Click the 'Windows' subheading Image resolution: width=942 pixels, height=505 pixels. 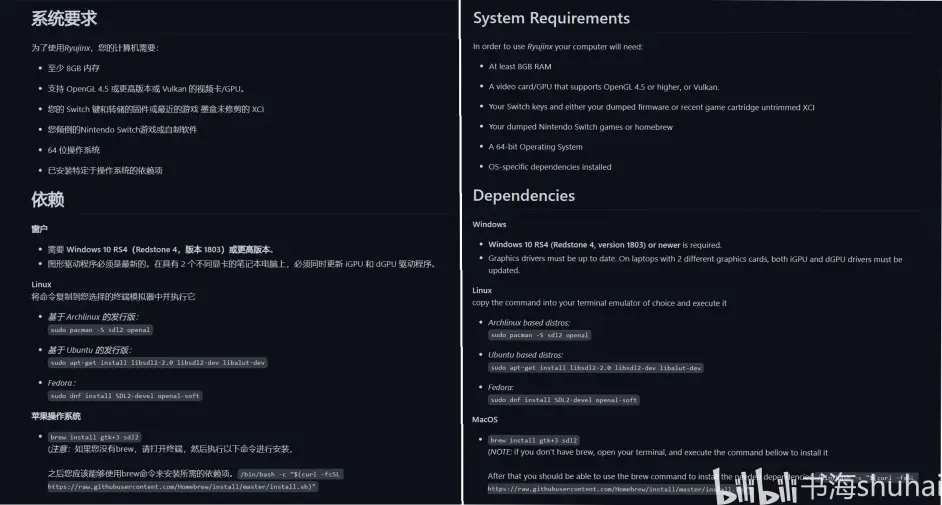click(489, 224)
